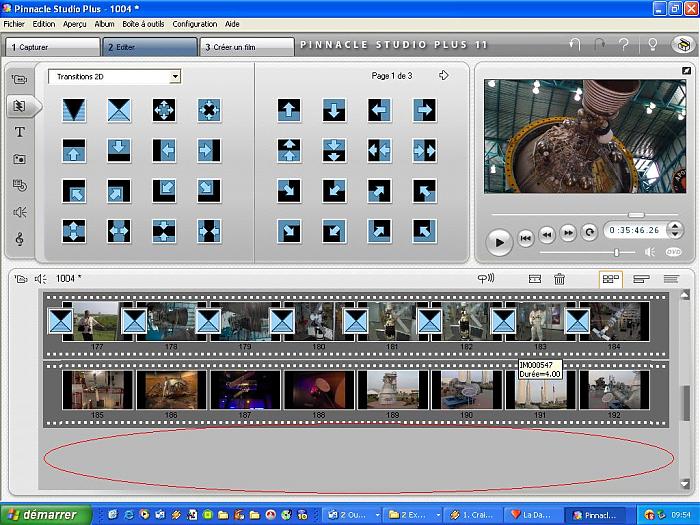This screenshot has height=525, width=700.
Task: Open the Configuration menu
Action: coord(195,24)
